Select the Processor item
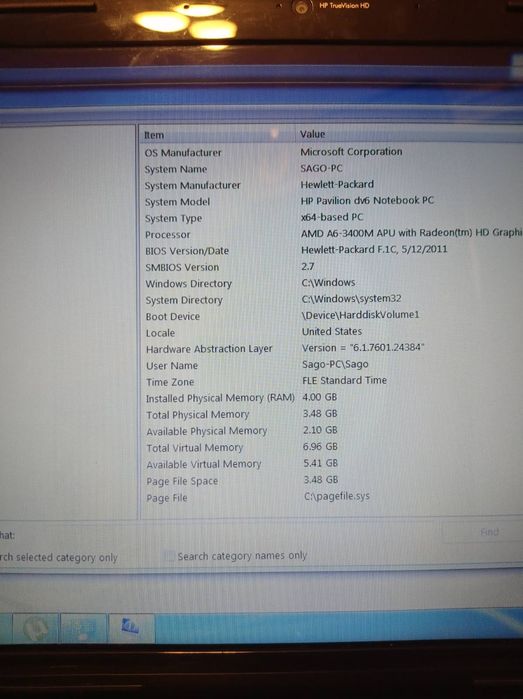This screenshot has height=699, width=523. click(167, 234)
